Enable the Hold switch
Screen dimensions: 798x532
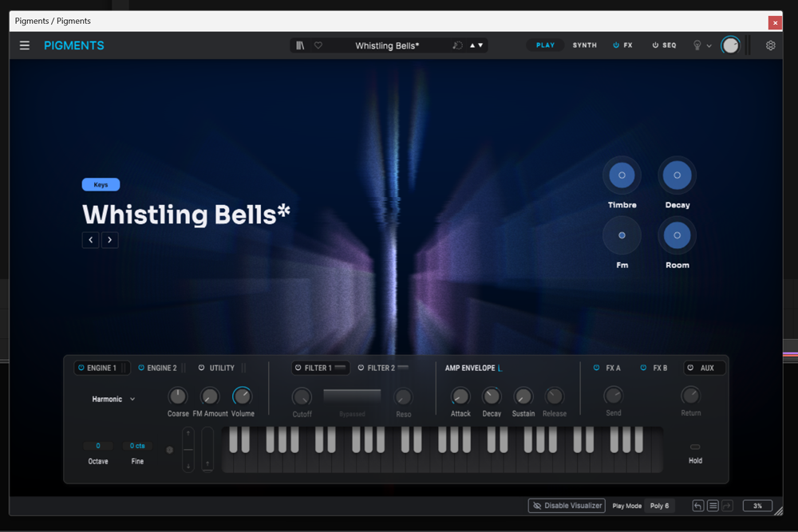pyautogui.click(x=695, y=447)
